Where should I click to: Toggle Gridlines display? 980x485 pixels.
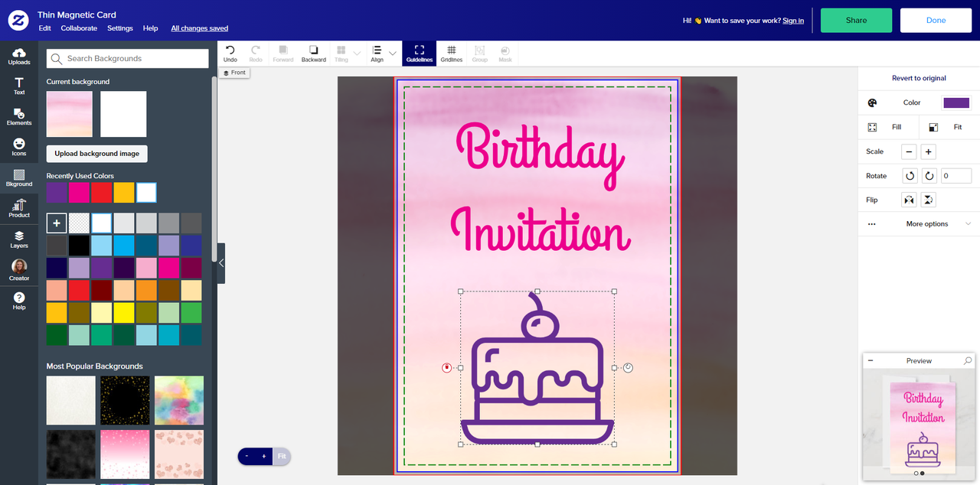point(452,54)
